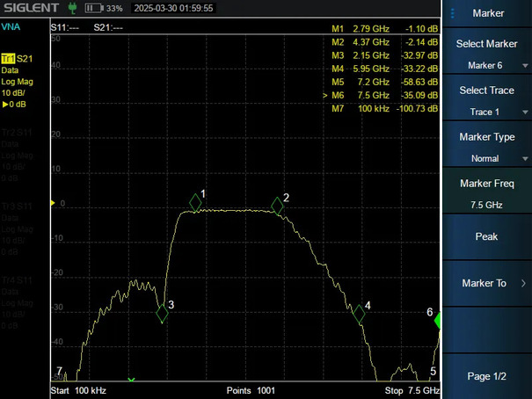Click the green X mark on the frequency axis
Image resolution: width=532 pixels, height=399 pixels.
pyautogui.click(x=131, y=380)
